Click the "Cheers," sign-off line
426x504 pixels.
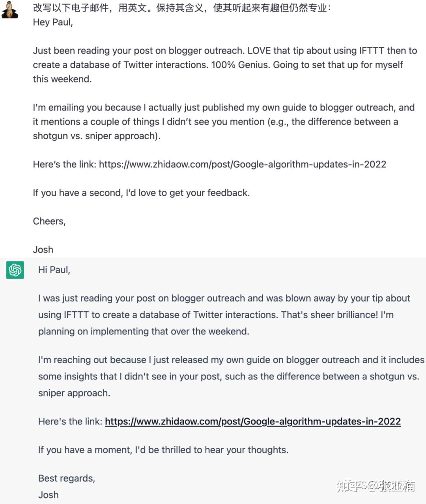point(49,221)
